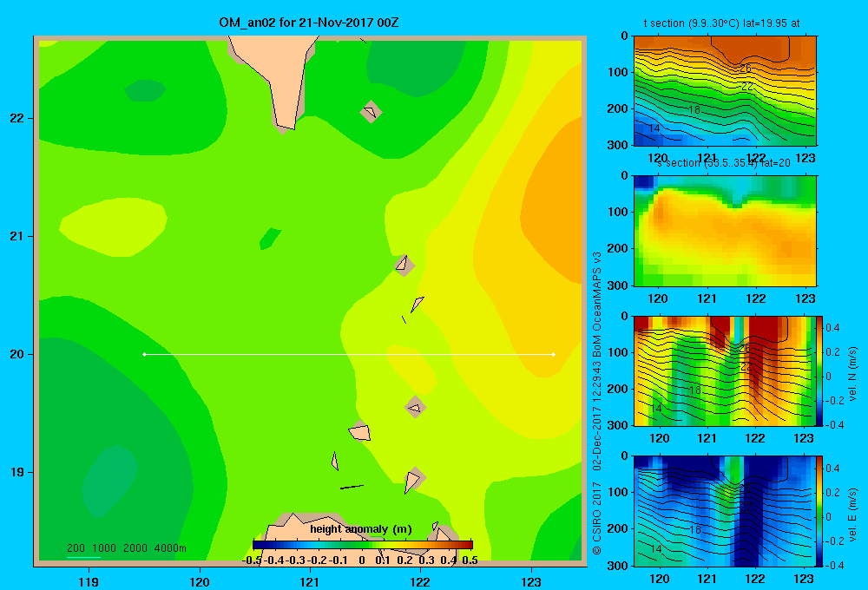Click the latitude label 21 on main map
Image resolution: width=868 pixels, height=590 pixels.
point(17,236)
